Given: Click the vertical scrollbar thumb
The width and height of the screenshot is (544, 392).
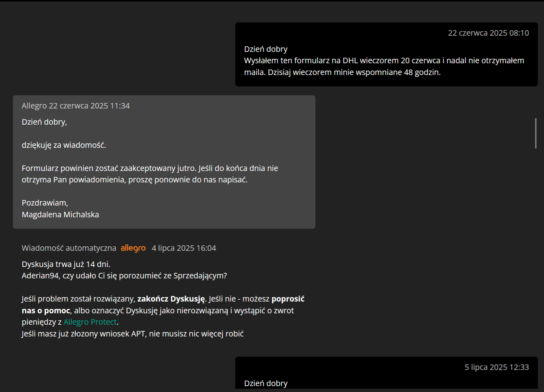Looking at the screenshot, I should pyautogui.click(x=536, y=133).
